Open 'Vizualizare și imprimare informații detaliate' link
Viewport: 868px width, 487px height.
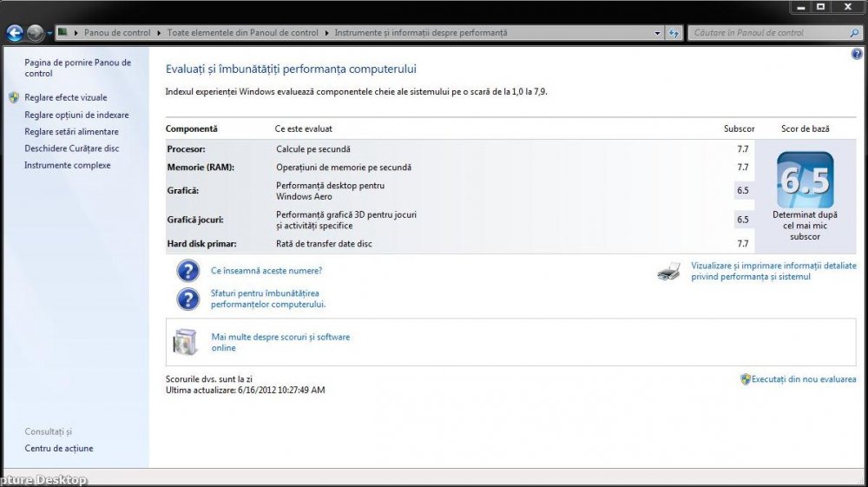click(x=773, y=271)
